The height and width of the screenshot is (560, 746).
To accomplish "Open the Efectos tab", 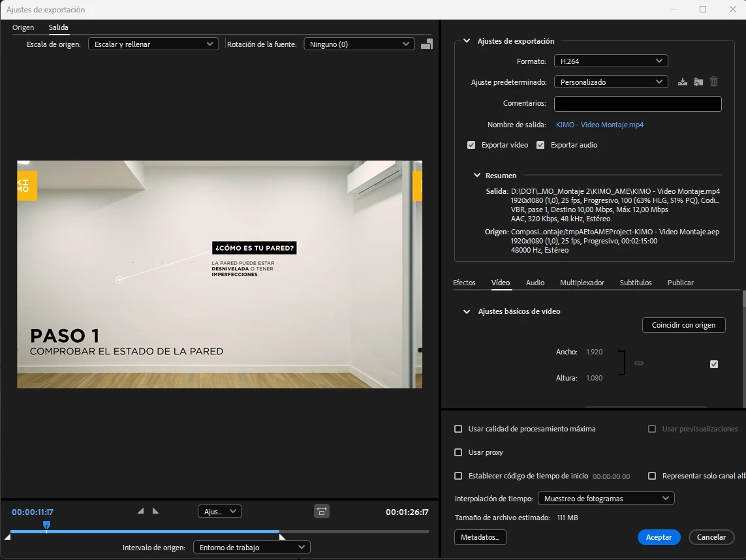I will coord(464,283).
